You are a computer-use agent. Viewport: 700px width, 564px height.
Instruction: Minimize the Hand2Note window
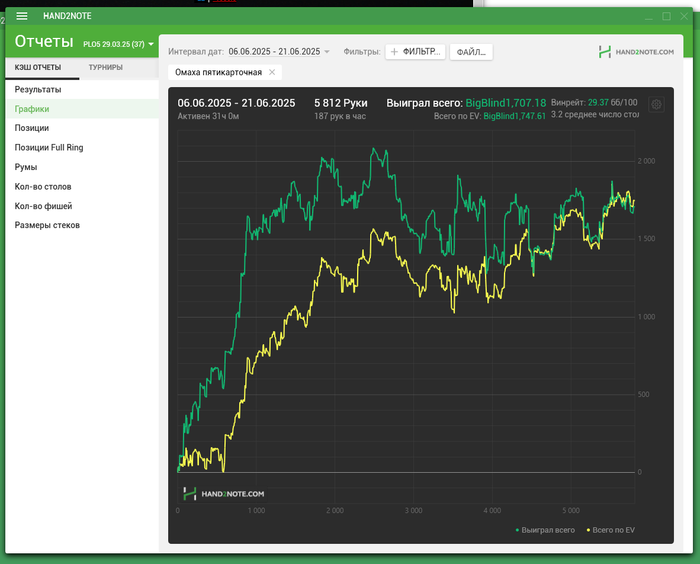649,17
